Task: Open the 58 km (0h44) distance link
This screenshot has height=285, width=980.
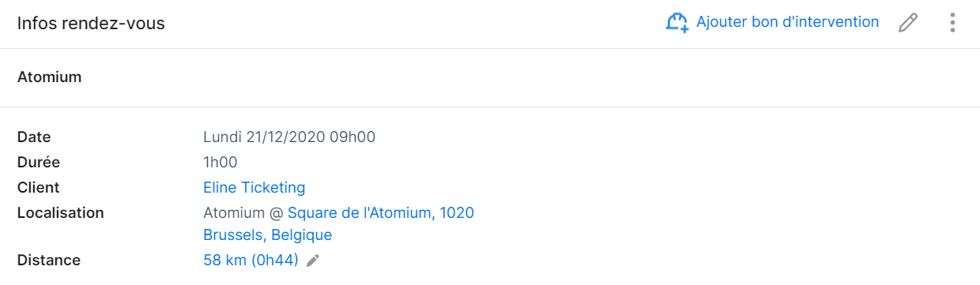Action: point(251,261)
